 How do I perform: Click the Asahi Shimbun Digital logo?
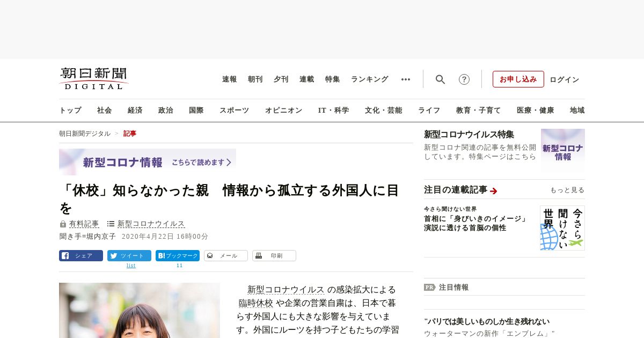[94, 78]
